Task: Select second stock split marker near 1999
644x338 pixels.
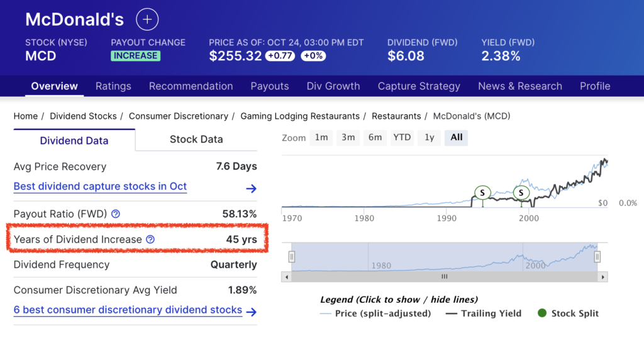Action: (x=521, y=192)
